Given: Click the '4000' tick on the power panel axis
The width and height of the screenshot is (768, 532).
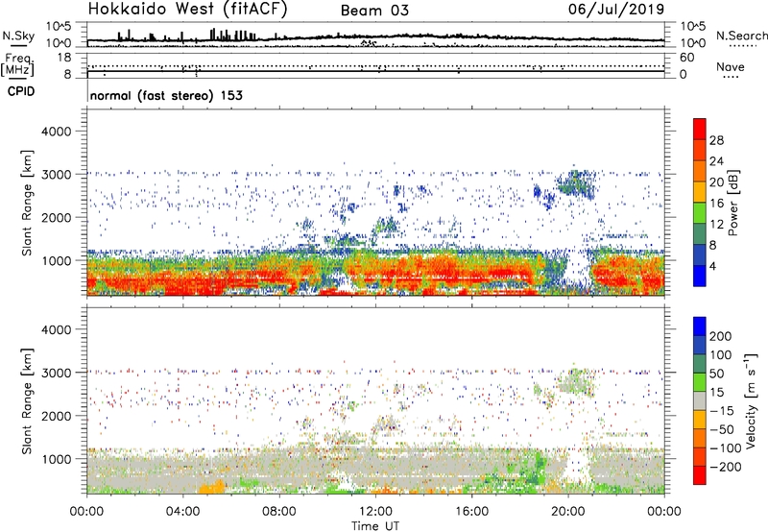Looking at the screenshot, I should point(57,132).
